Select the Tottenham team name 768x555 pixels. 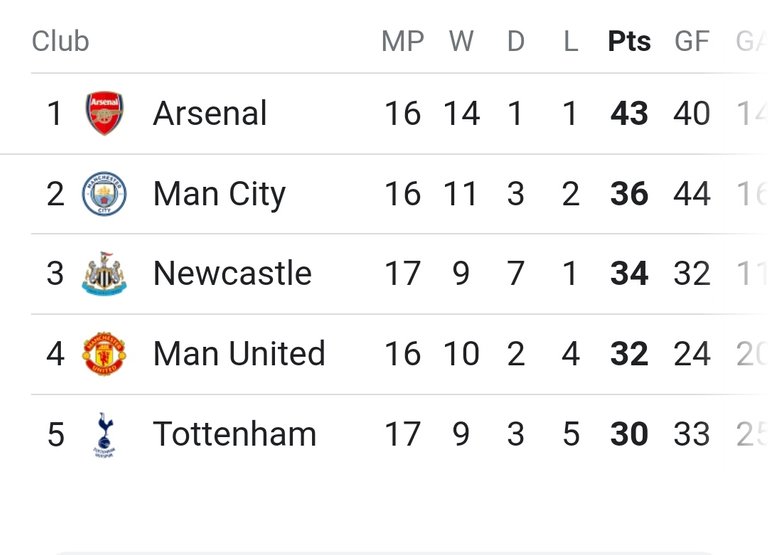(235, 434)
